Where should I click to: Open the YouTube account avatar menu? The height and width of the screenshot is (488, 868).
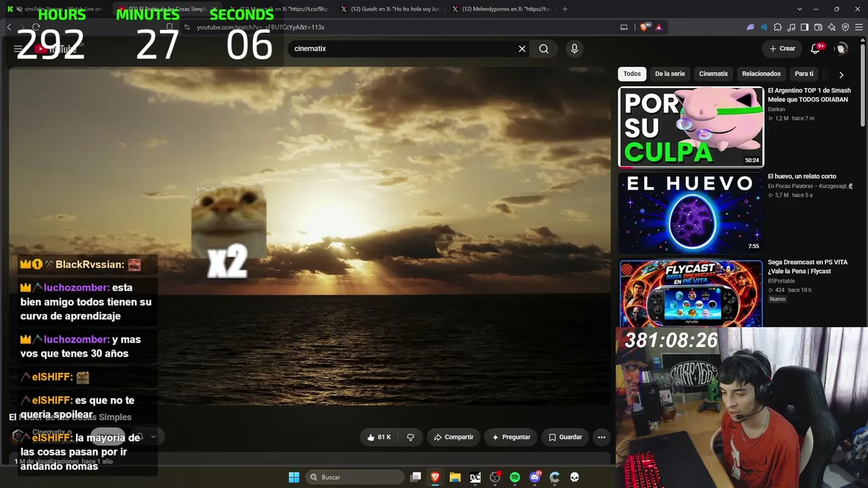(842, 49)
